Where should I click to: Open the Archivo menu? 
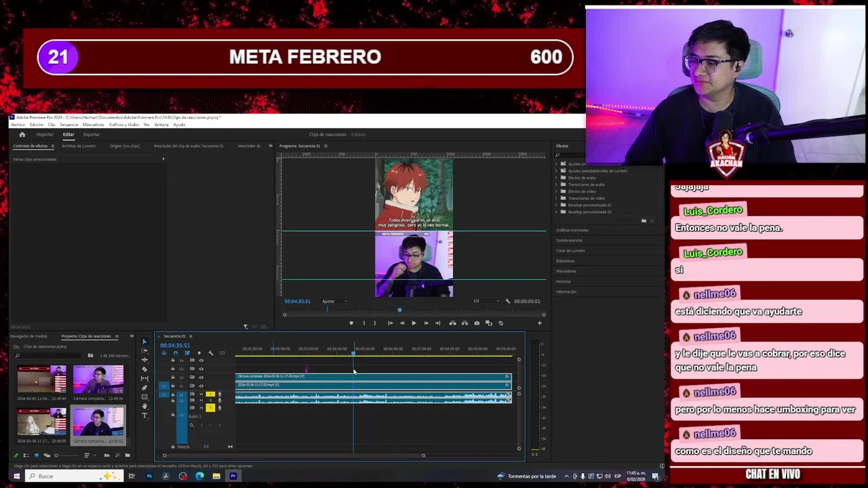pyautogui.click(x=18, y=125)
